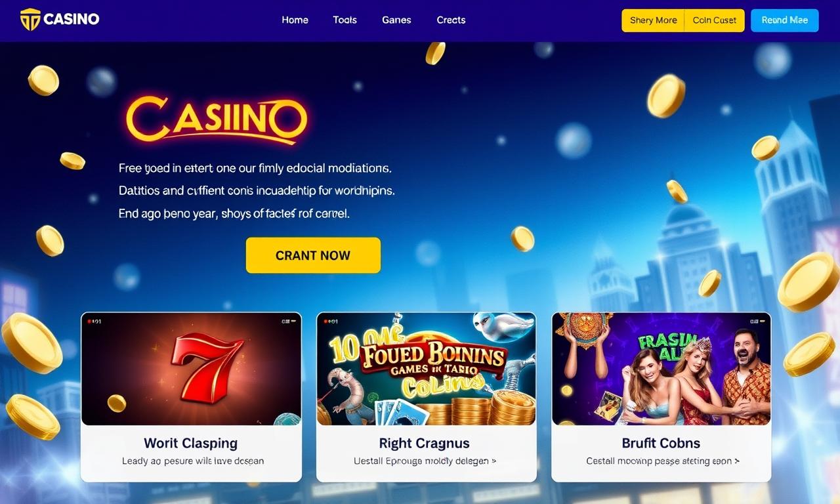The image size is (840, 504).
Task: Open the Foued Boinins games thumbnail
Action: pos(426,369)
